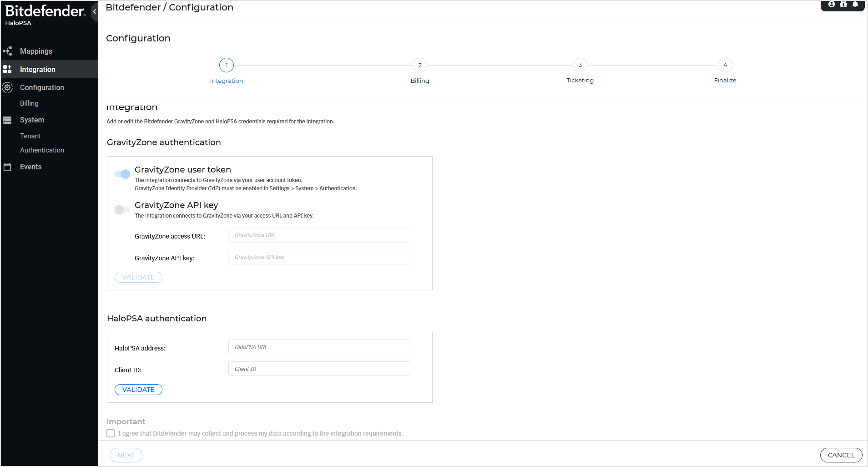The width and height of the screenshot is (868, 467).
Task: Open the Billing submenu item
Action: 29,103
